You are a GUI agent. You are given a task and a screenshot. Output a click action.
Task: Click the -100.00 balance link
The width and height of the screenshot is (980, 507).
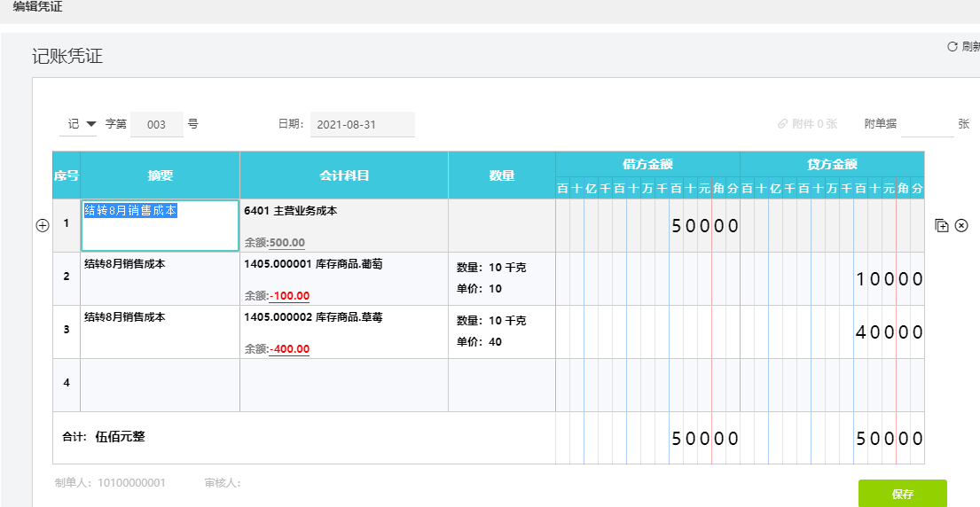[x=289, y=295]
